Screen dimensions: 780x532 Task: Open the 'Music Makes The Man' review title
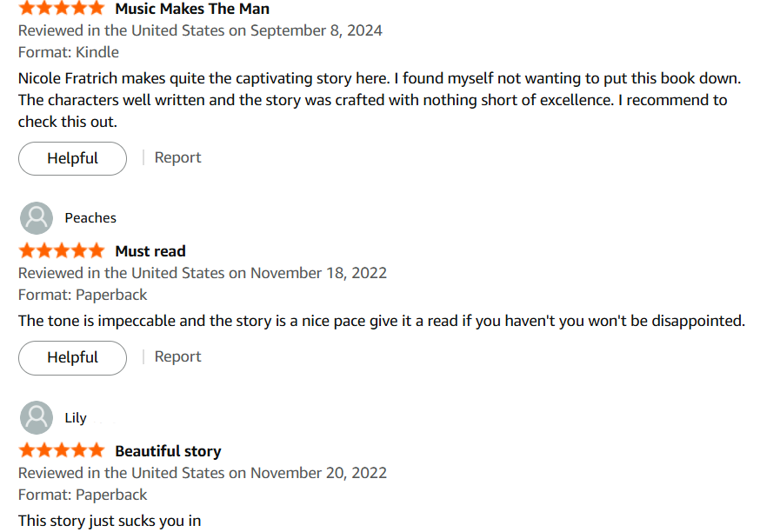(x=192, y=9)
